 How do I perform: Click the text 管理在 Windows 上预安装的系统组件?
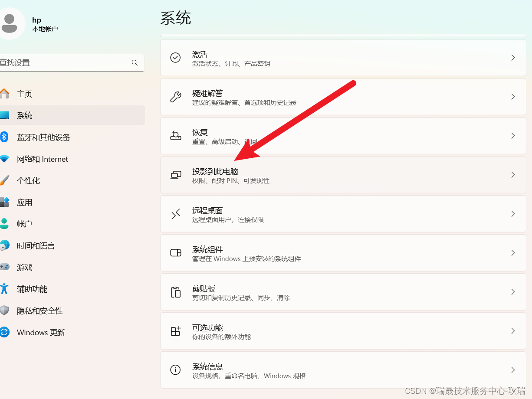[246, 259]
